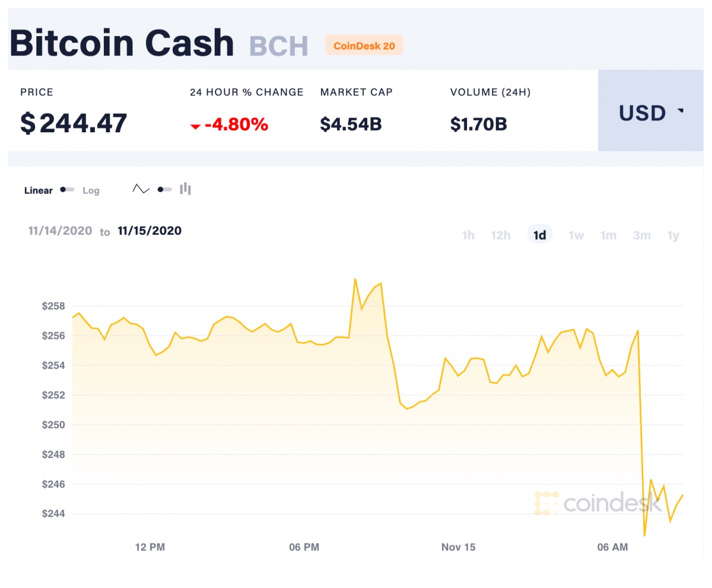Switch to the 1y time range

pos(673,235)
